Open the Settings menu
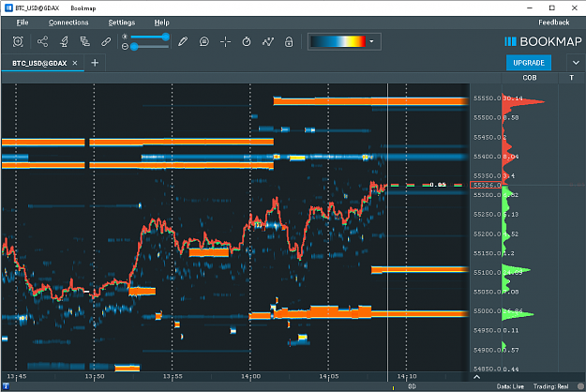 click(122, 23)
